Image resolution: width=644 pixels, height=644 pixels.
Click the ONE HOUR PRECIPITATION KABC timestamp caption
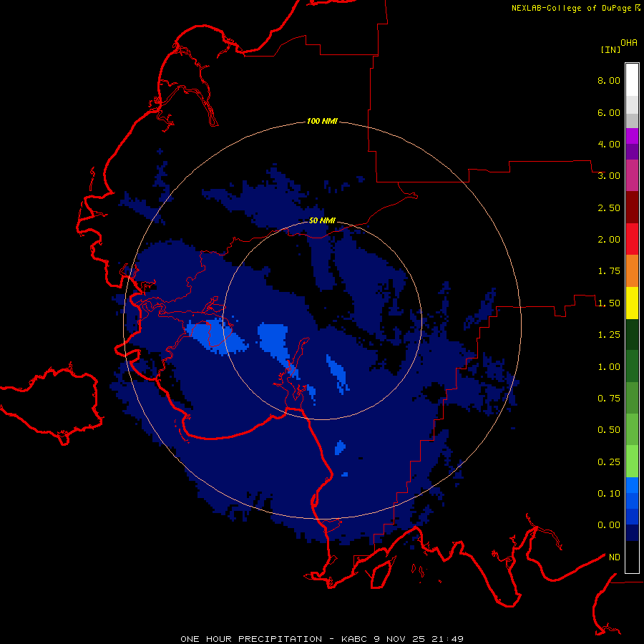[322, 639]
